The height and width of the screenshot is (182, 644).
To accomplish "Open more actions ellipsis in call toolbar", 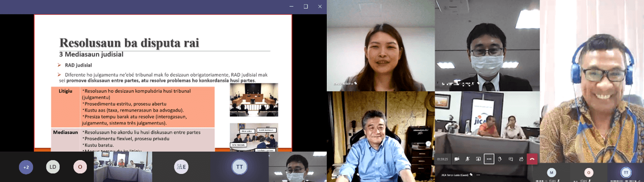I will click(489, 159).
